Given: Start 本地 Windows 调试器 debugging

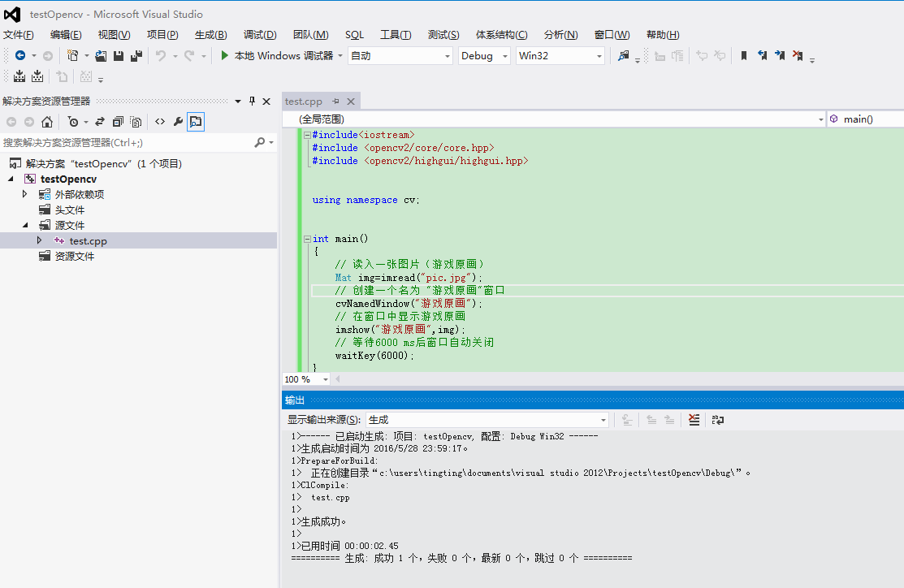Looking at the screenshot, I should [276, 56].
